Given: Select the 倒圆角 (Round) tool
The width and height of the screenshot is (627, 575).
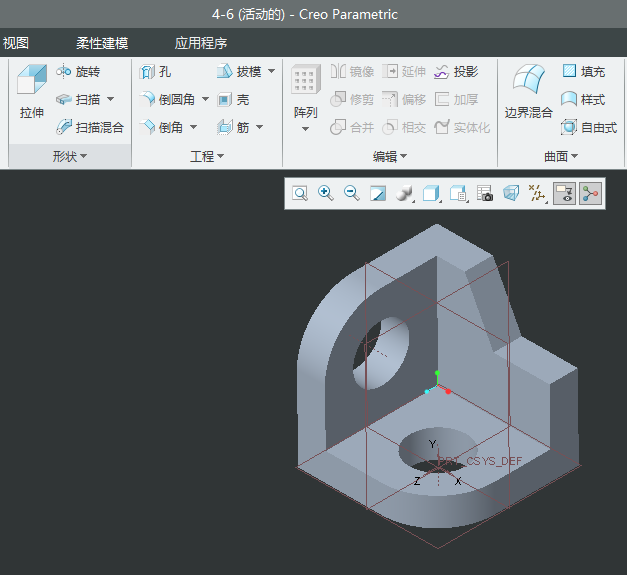Looking at the screenshot, I should click(x=167, y=99).
